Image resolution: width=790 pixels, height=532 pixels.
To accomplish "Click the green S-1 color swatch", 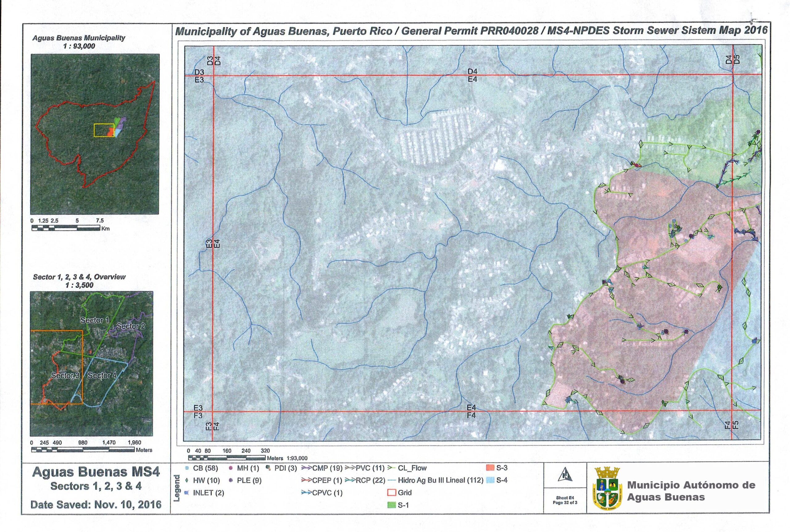I will coord(391,505).
